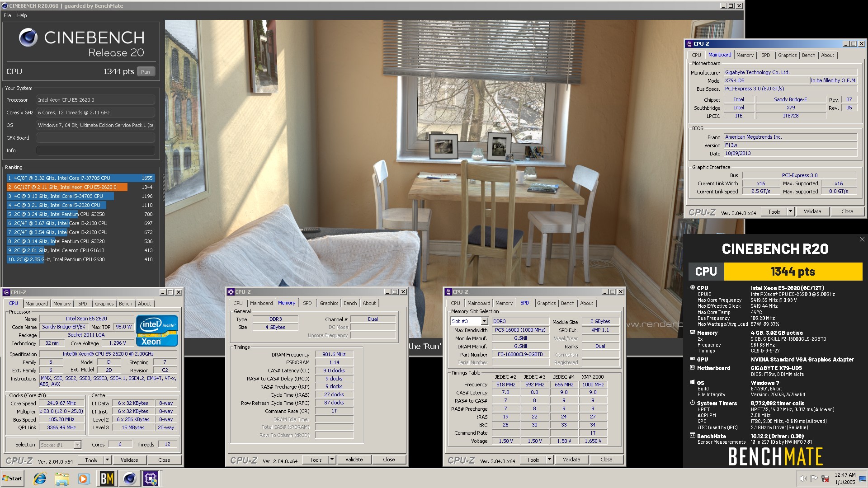Select ranking row Intel Pentium CPU G630
The image size is (868, 488).
(80, 259)
